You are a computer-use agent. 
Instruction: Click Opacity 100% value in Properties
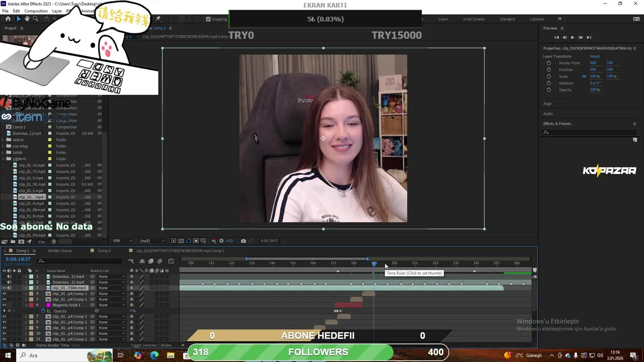pyautogui.click(x=595, y=90)
